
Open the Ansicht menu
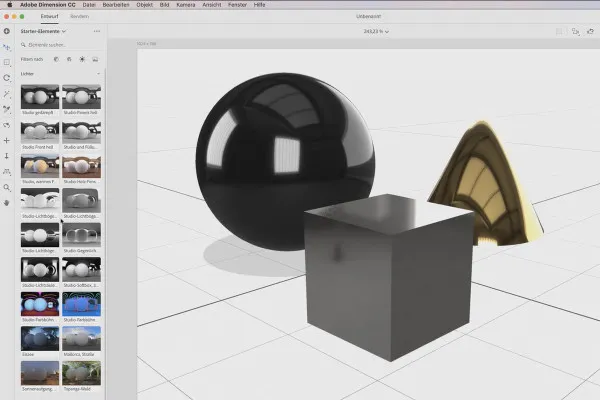(x=212, y=5)
